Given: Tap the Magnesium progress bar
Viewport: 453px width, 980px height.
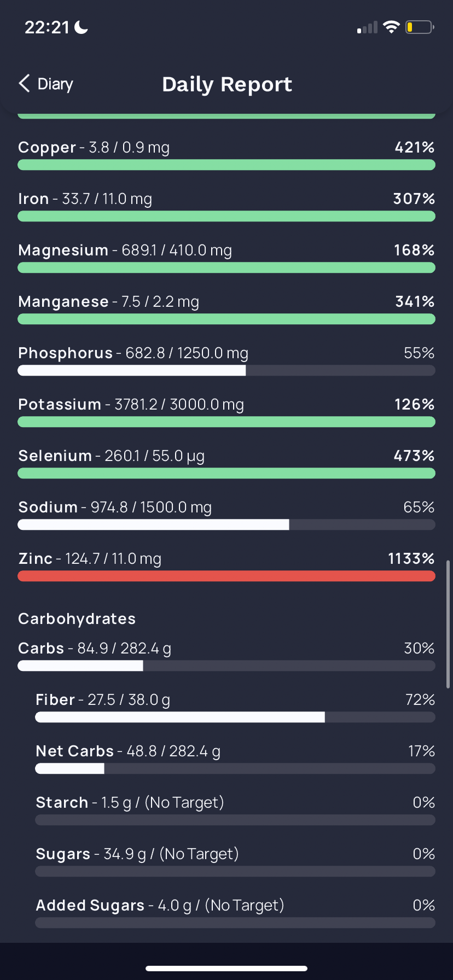Looking at the screenshot, I should click(226, 267).
